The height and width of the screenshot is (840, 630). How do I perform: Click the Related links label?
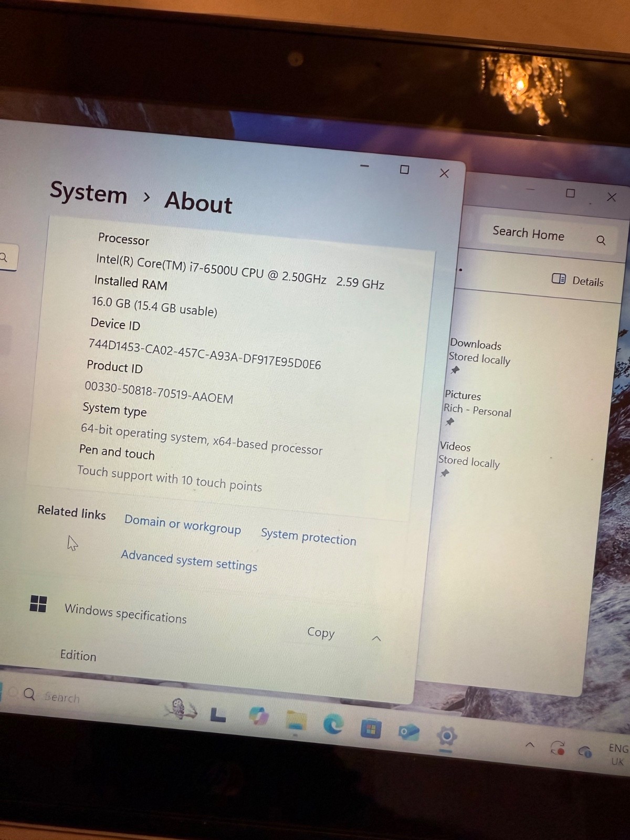[72, 512]
